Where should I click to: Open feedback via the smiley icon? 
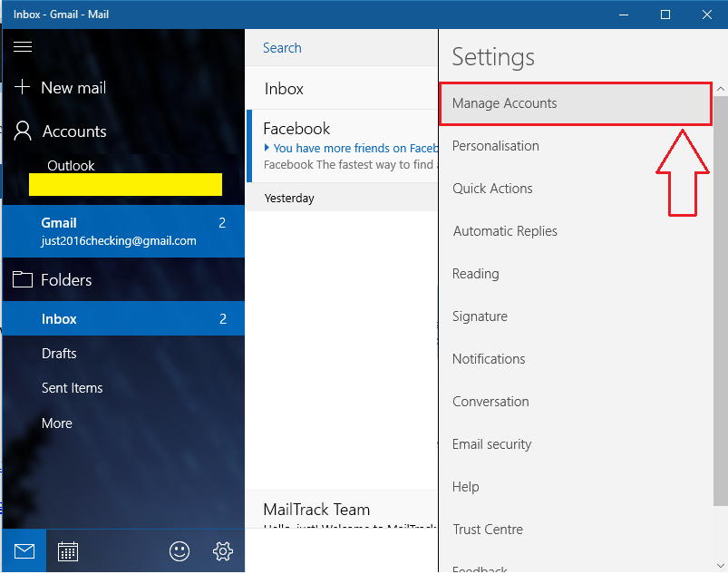[179, 550]
